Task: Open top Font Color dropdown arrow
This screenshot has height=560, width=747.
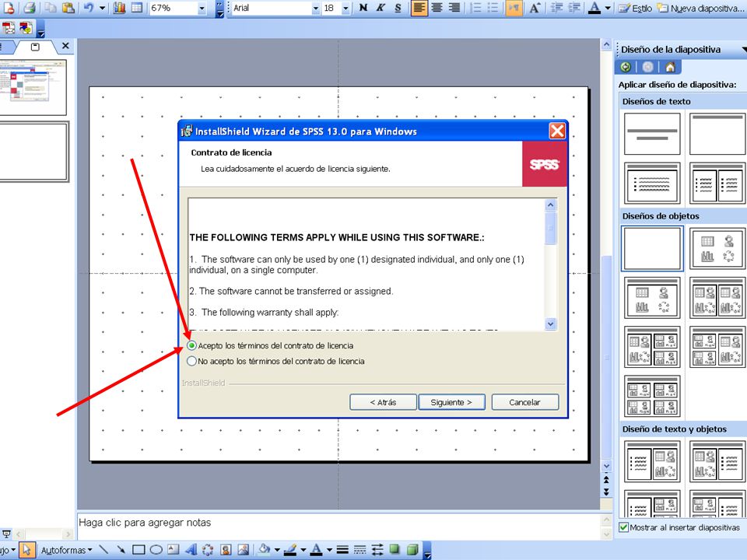Action: (x=608, y=8)
